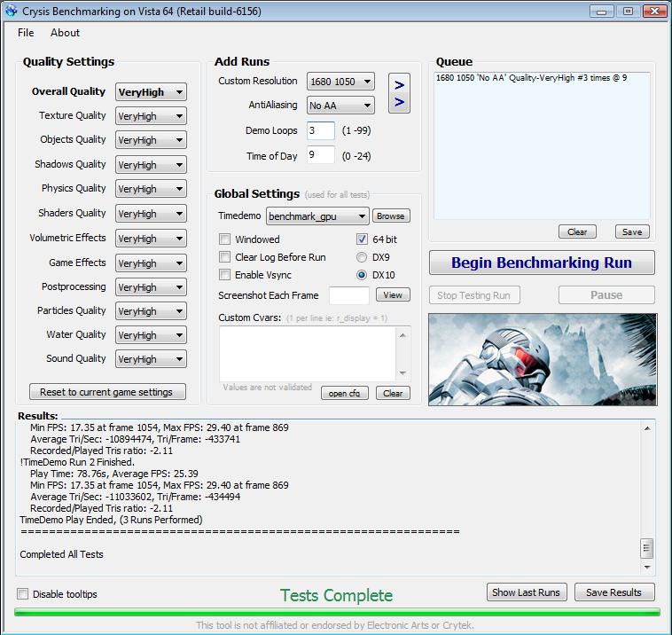672x635 pixels.
Task: Click Reset to current game settings
Action: pyautogui.click(x=107, y=392)
